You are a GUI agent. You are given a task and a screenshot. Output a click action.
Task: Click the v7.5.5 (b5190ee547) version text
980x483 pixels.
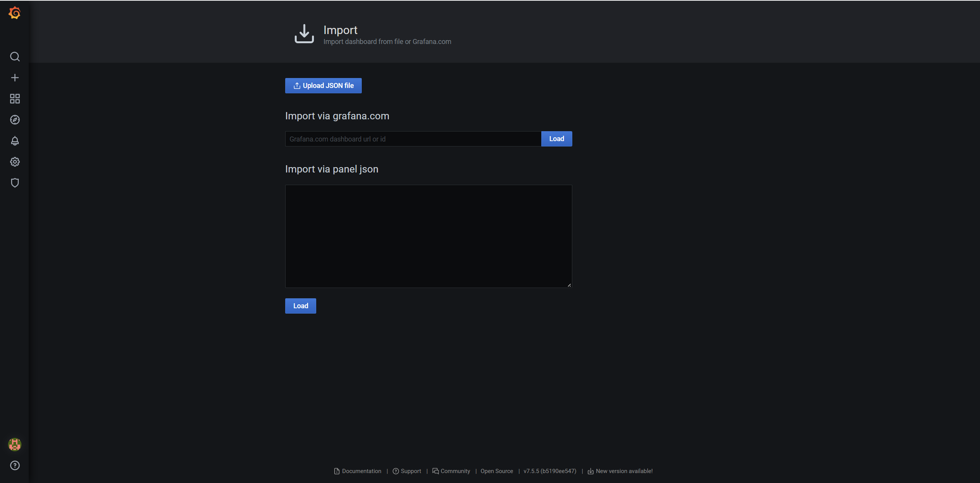(550, 471)
